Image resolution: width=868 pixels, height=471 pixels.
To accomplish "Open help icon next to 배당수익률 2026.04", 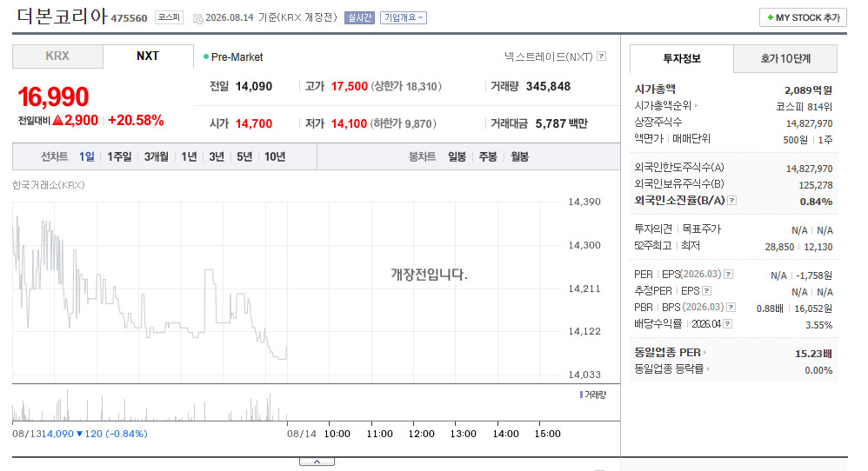I will pos(727,324).
